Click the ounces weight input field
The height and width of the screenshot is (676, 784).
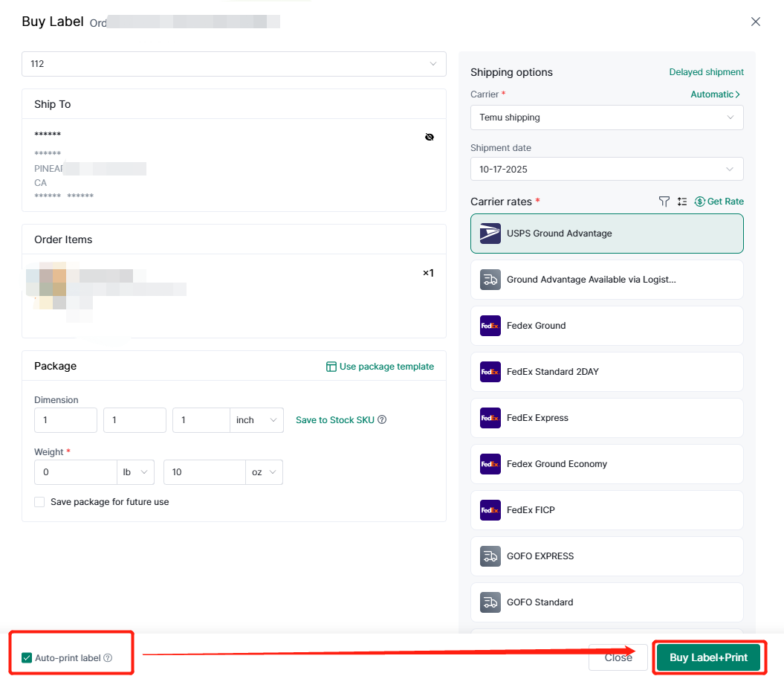tap(204, 472)
